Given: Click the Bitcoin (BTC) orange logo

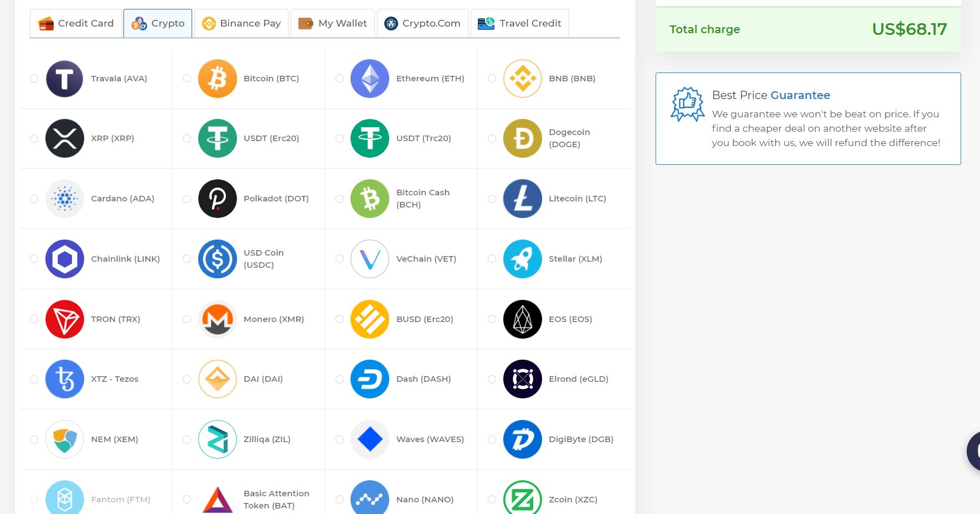Looking at the screenshot, I should [218, 79].
